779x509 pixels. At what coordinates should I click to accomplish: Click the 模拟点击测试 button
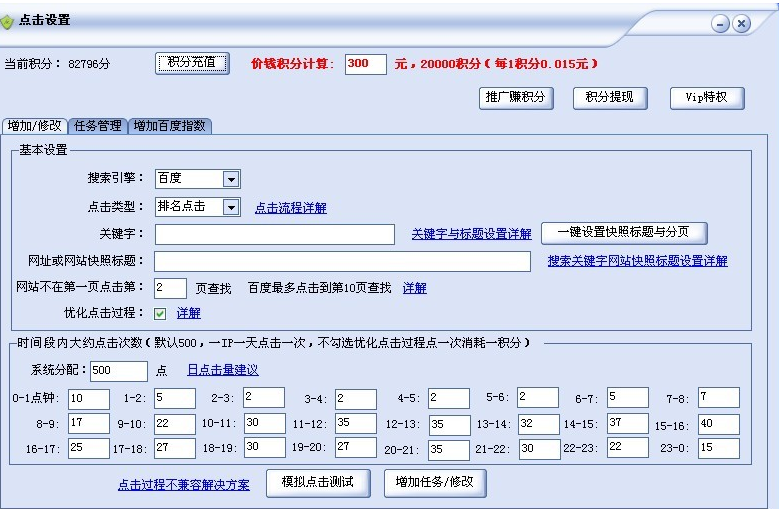318,483
